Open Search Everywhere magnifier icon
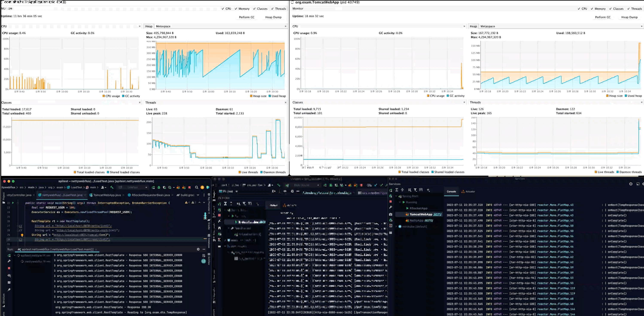Viewport: 644px width, 316px height. 196,187
